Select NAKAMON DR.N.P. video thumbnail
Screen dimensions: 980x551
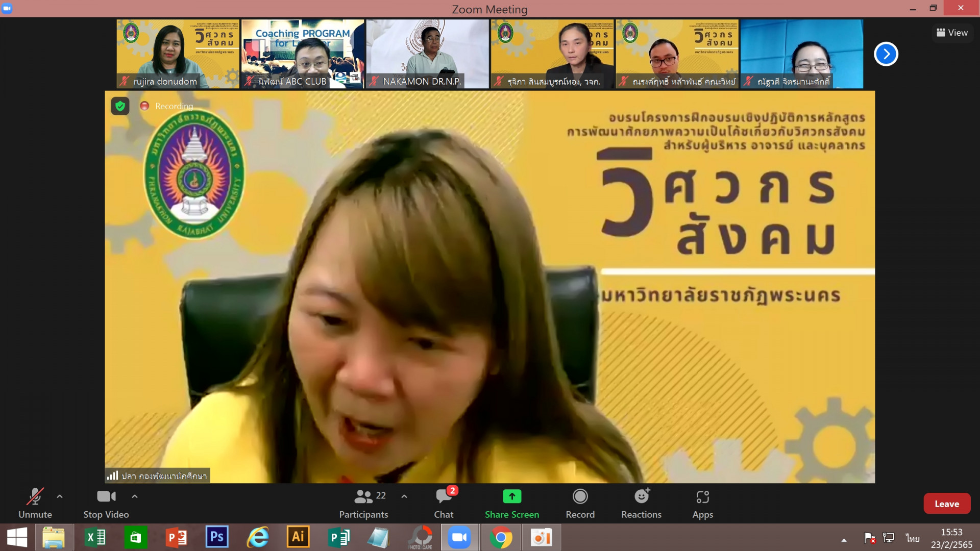click(427, 54)
